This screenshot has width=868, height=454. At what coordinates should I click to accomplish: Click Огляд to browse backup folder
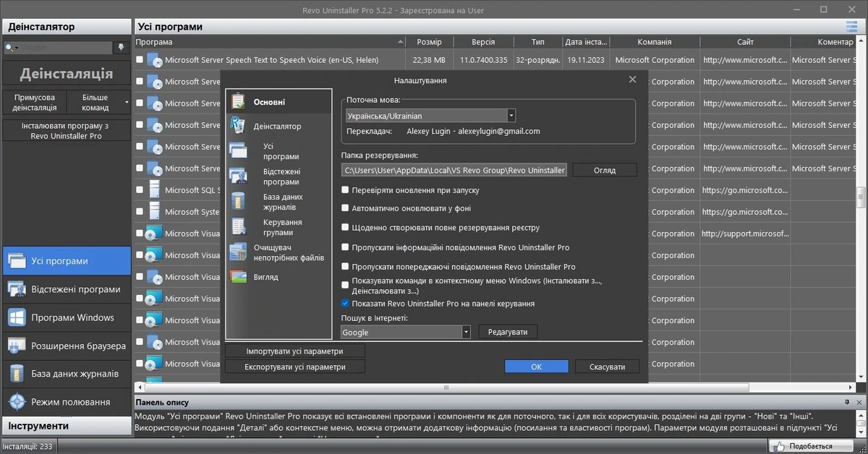coord(605,170)
